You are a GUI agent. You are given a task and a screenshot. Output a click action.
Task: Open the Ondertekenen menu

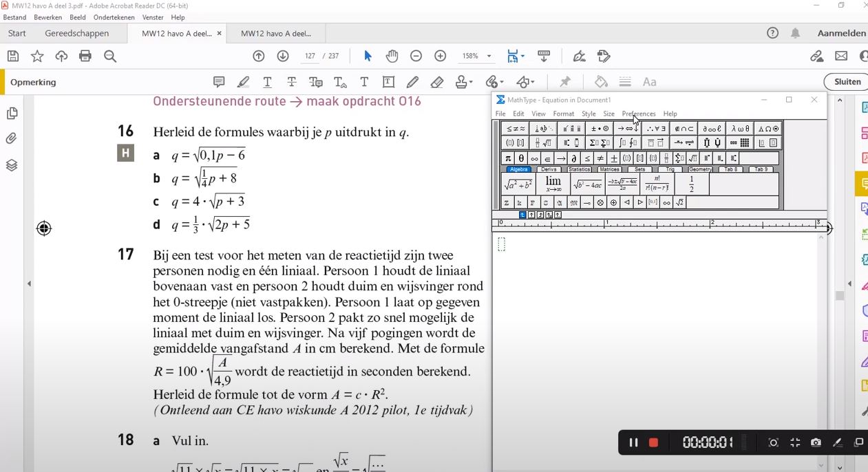point(114,17)
